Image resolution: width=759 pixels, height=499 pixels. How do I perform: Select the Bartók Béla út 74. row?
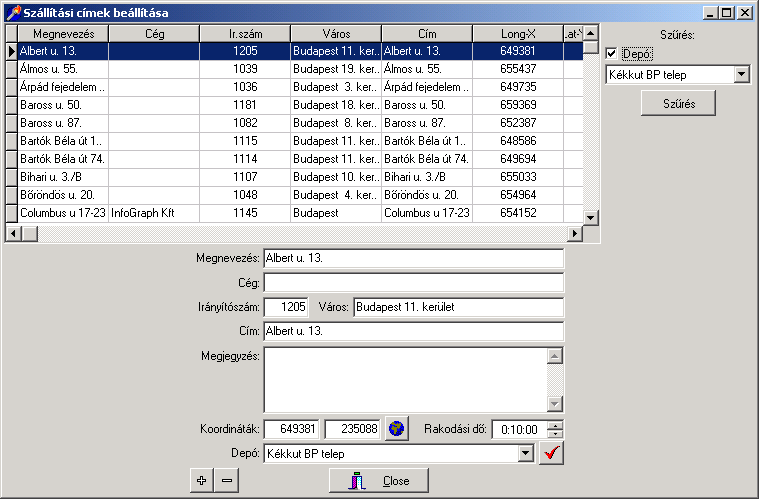pyautogui.click(x=63, y=159)
